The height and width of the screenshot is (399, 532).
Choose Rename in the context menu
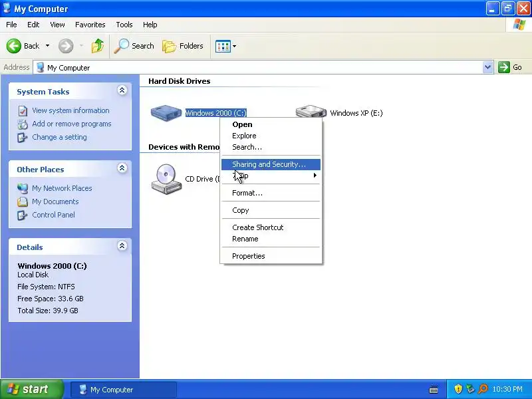(x=271, y=239)
